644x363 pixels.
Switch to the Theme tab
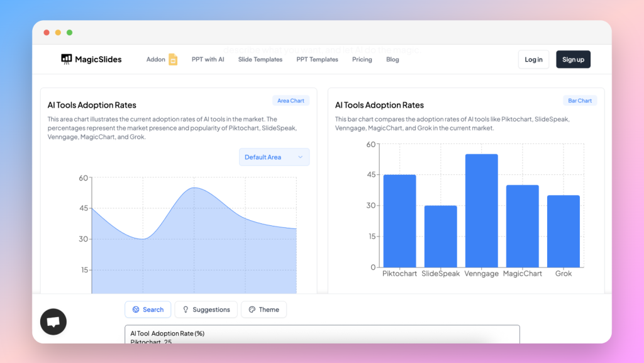(x=264, y=310)
